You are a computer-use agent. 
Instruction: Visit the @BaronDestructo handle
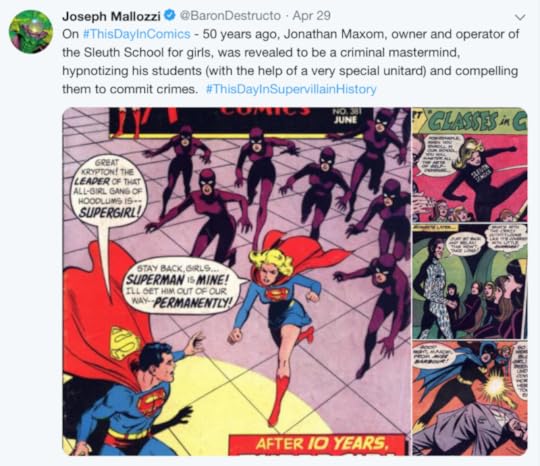[x=230, y=15]
